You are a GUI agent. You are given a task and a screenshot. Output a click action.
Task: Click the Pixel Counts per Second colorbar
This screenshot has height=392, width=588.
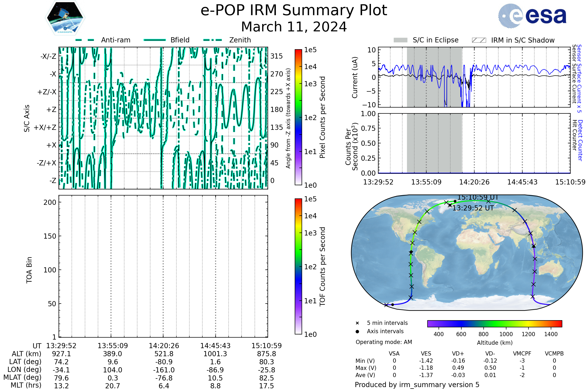click(x=298, y=117)
